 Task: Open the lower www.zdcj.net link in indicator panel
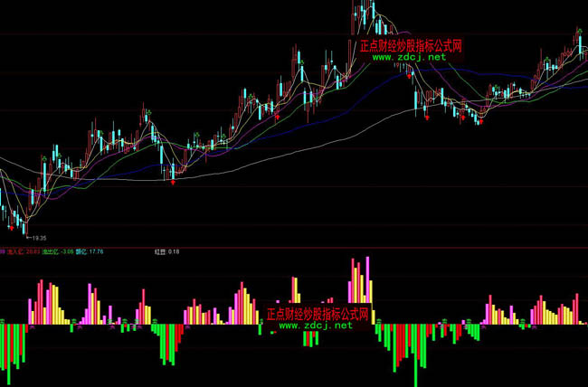[315, 326]
